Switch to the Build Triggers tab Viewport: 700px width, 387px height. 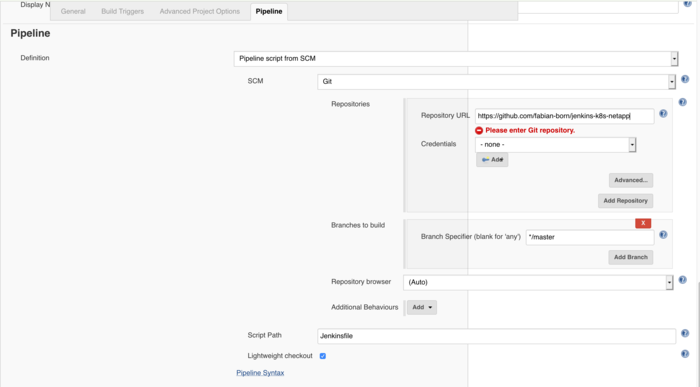coord(122,12)
